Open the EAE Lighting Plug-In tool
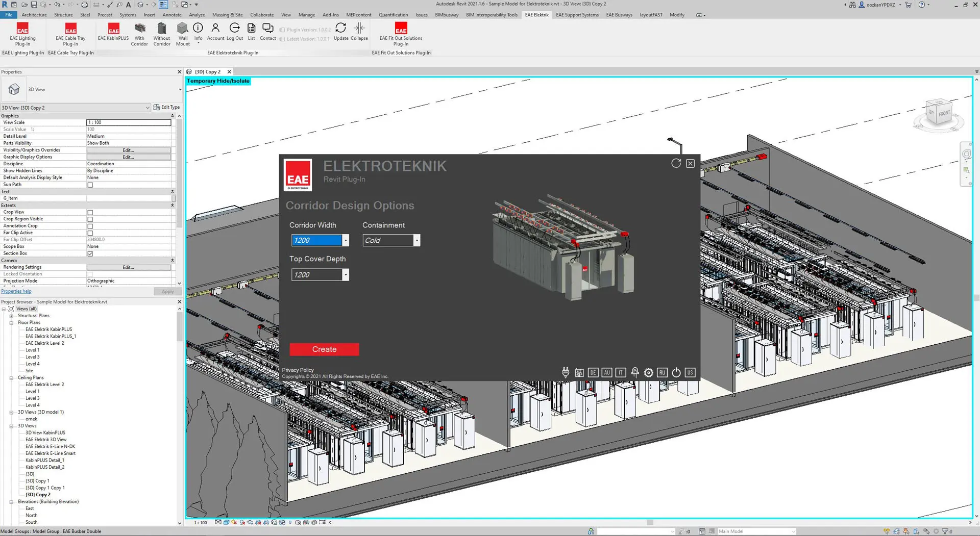 (22, 34)
